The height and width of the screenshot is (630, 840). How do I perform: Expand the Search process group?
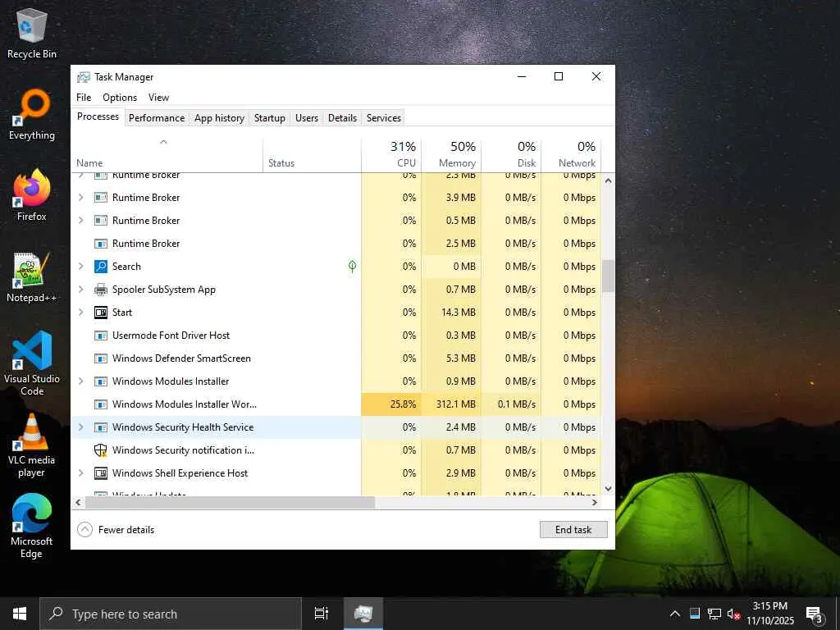81,267
